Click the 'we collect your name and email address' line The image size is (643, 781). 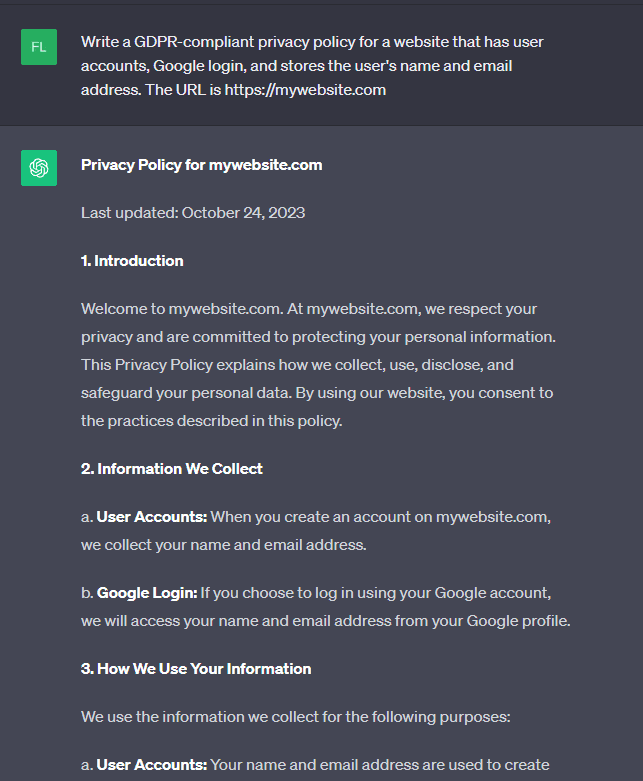224,545
